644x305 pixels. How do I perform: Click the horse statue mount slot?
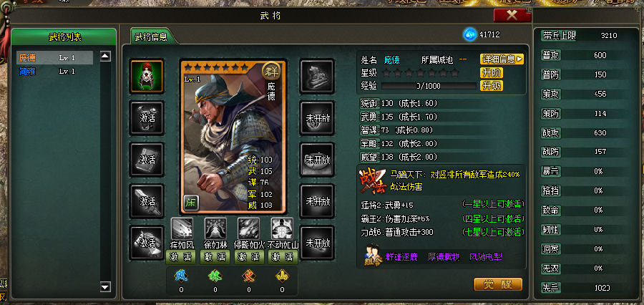(x=317, y=77)
